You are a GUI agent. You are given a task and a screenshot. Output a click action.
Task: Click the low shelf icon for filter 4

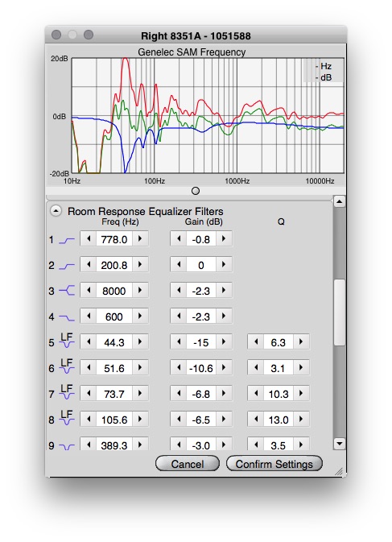pos(67,317)
